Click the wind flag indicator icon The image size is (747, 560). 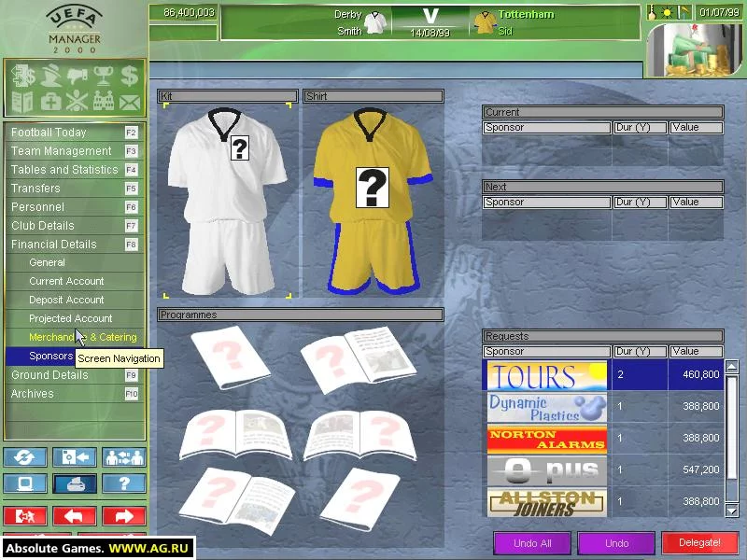click(x=684, y=13)
